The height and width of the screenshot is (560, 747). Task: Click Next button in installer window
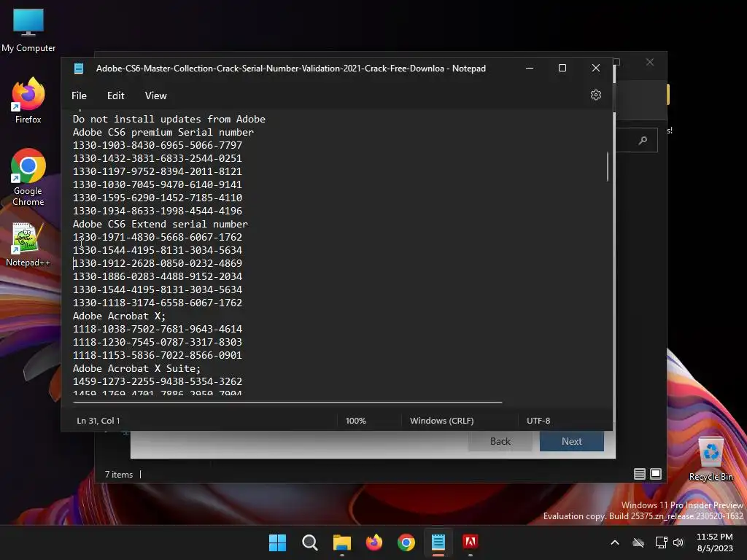(x=572, y=441)
